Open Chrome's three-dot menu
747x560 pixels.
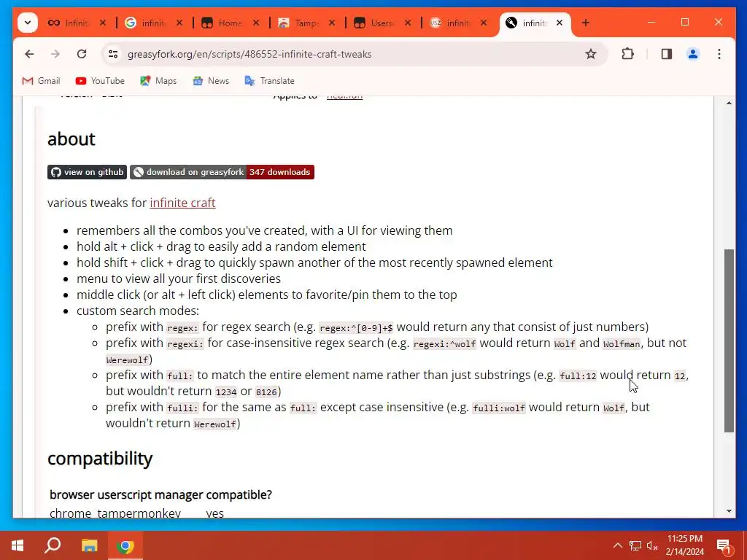tap(719, 54)
